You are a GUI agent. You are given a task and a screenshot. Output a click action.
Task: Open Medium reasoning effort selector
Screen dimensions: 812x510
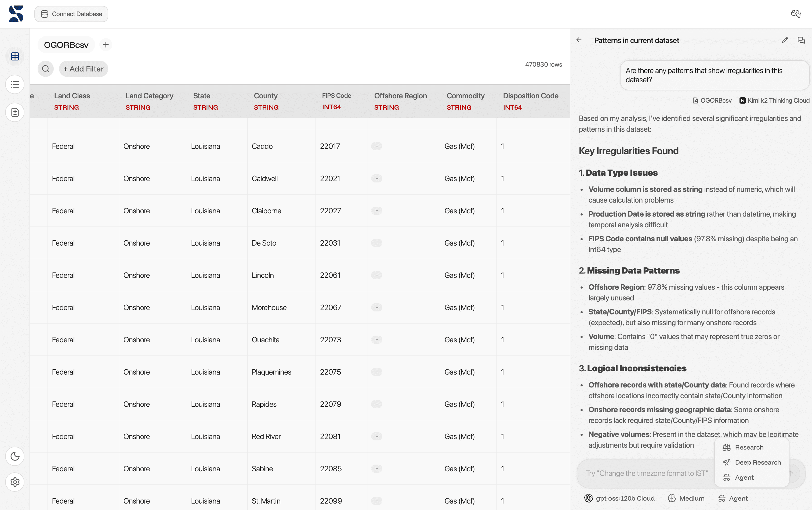point(686,498)
